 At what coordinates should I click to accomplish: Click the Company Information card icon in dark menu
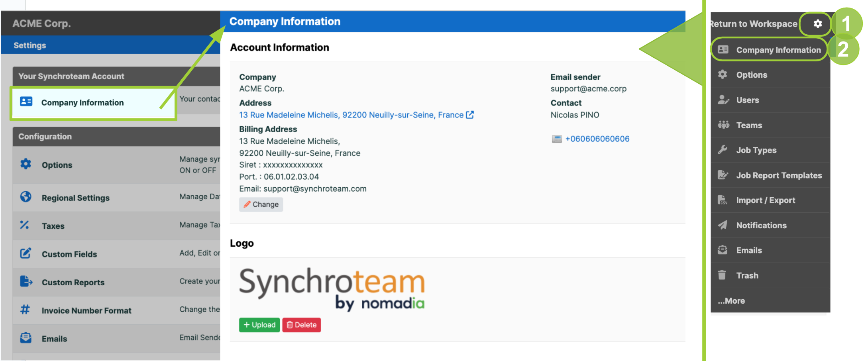pyautogui.click(x=723, y=50)
